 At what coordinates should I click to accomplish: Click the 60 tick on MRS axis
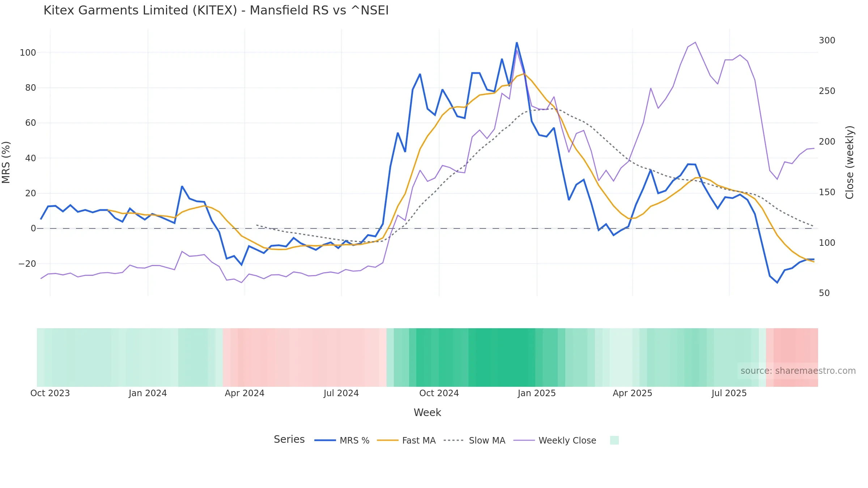pyautogui.click(x=30, y=123)
